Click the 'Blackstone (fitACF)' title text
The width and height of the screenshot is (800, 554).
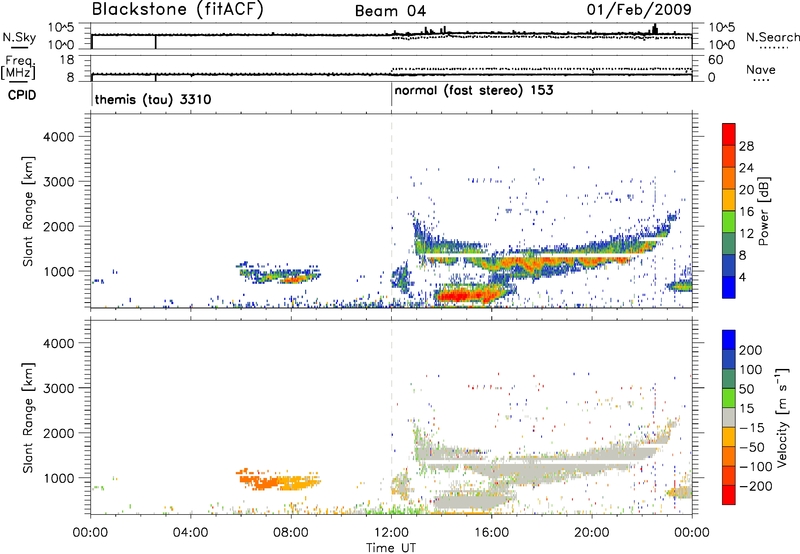coord(178,10)
